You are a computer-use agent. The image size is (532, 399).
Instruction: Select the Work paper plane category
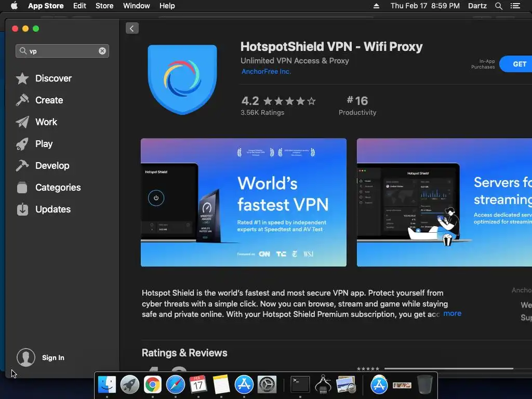[x=36, y=122]
